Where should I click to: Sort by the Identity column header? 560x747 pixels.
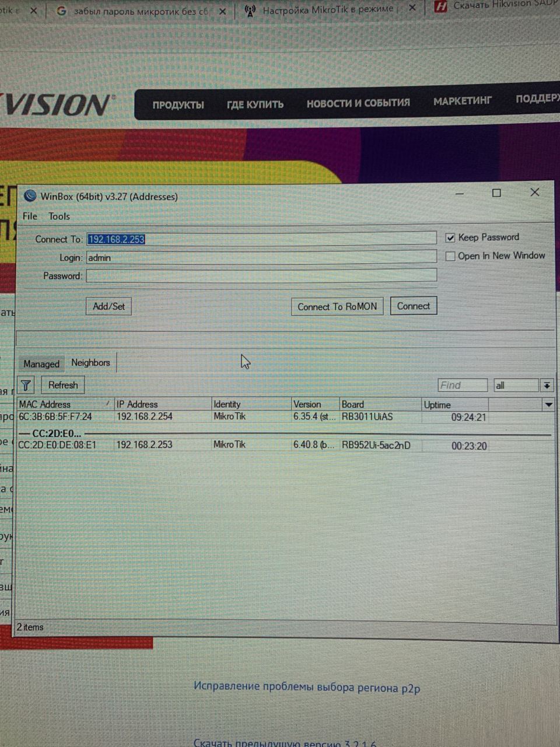tap(251, 404)
